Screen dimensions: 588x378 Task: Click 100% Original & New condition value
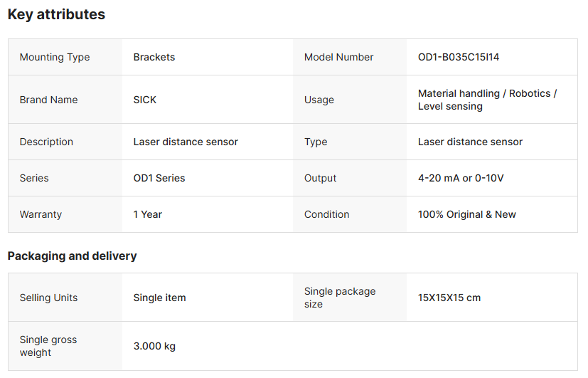click(x=466, y=214)
